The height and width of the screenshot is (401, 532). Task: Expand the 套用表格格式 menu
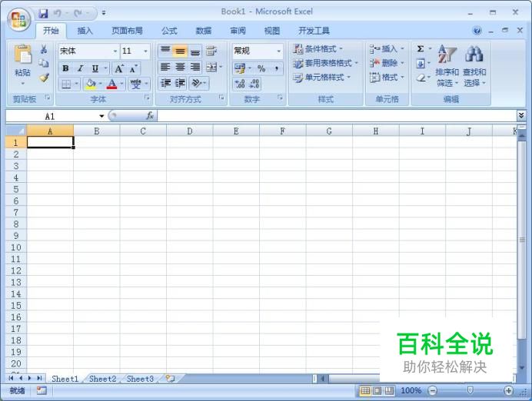tap(325, 63)
